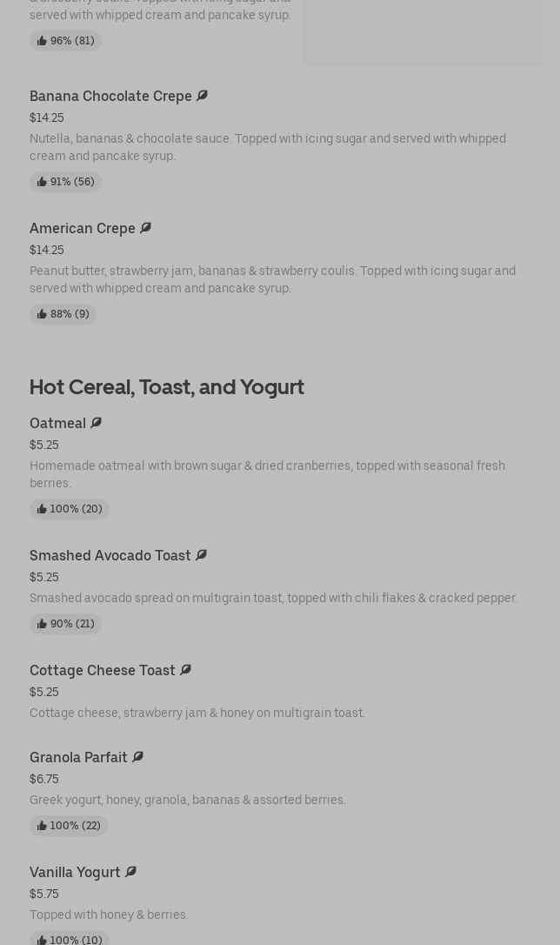Viewport: 560px width, 945px height.
Task: Click the vegetarian leaf icon beside Banana Chocolate Crepe
Action: pos(202,96)
